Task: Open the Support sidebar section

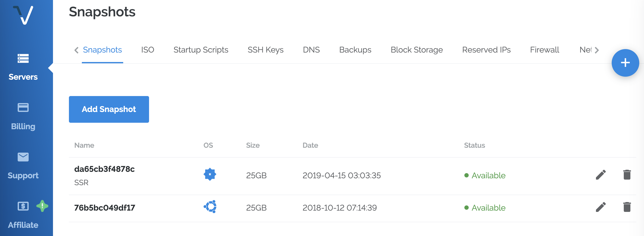Action: [x=23, y=166]
